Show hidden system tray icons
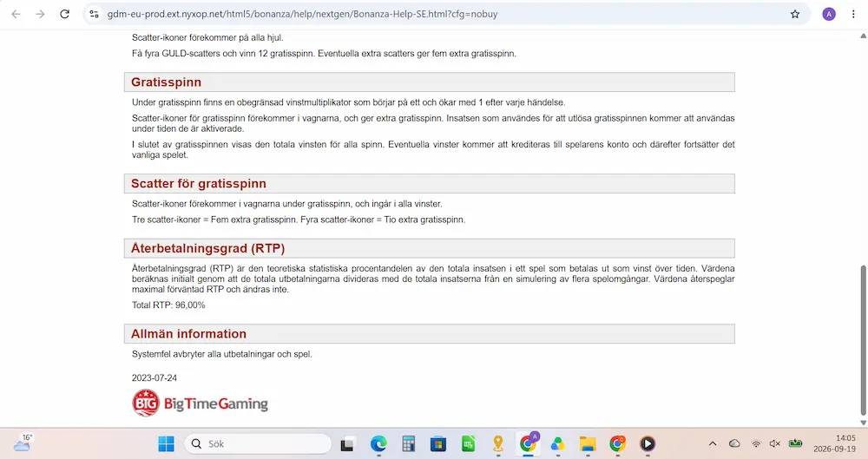Screen dimensions: 868x459 [713, 443]
